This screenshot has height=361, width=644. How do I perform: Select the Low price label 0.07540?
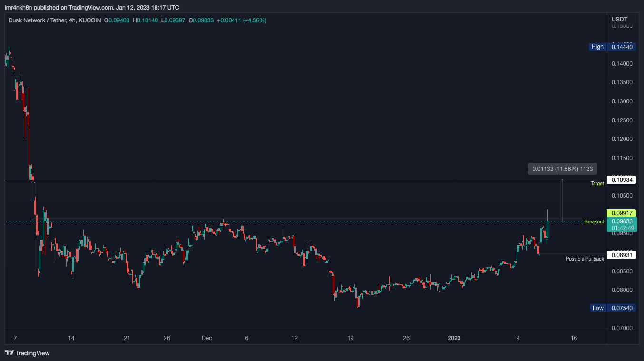(622, 308)
